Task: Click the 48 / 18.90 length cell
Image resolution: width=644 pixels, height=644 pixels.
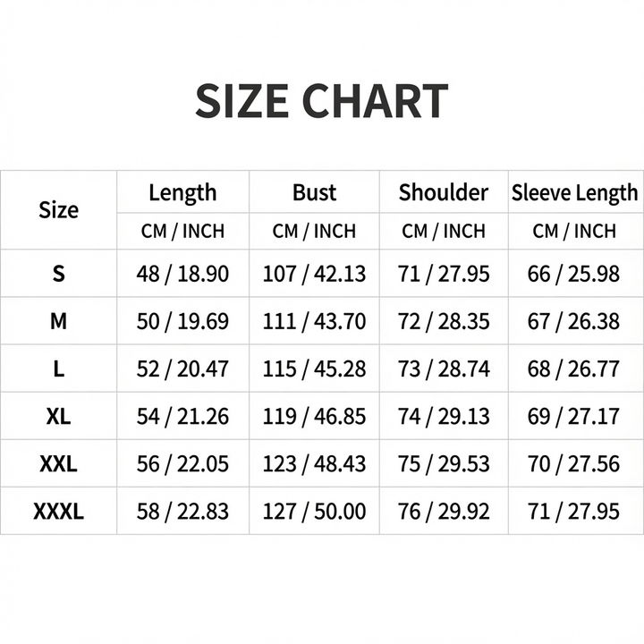Action: click(x=182, y=274)
